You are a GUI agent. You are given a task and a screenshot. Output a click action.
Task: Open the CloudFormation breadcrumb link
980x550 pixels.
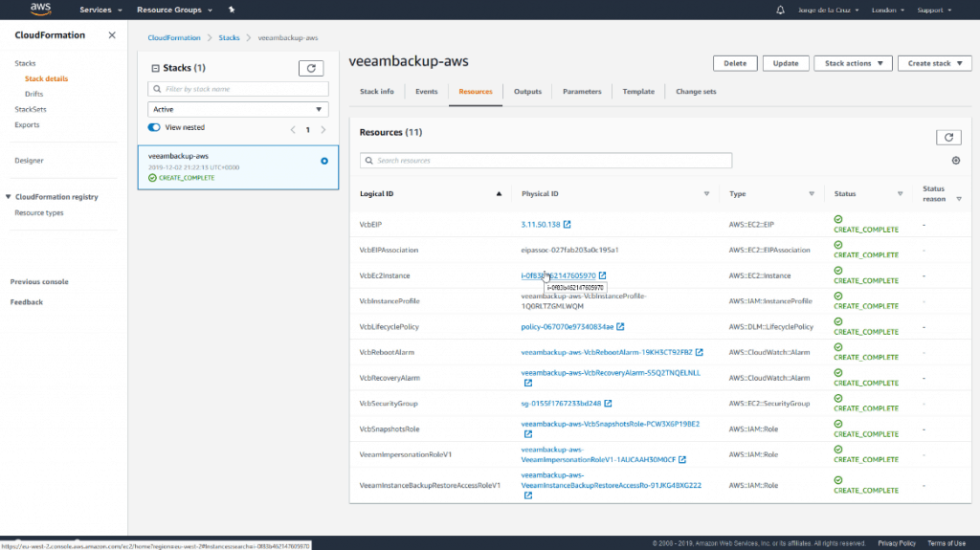174,38
